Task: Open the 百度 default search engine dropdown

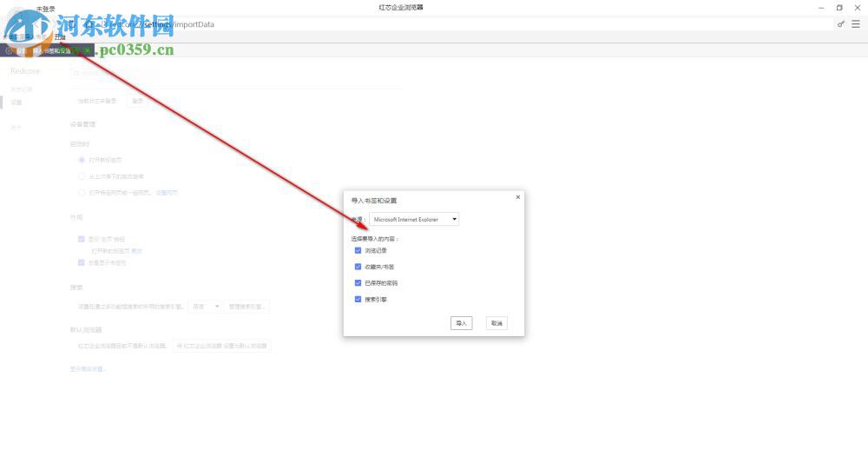Action: click(x=205, y=306)
